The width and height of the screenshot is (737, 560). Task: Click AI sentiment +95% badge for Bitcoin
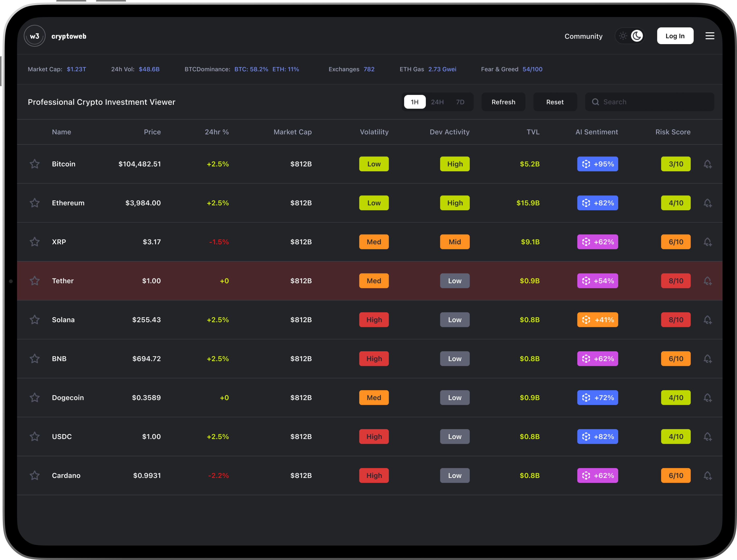click(597, 164)
